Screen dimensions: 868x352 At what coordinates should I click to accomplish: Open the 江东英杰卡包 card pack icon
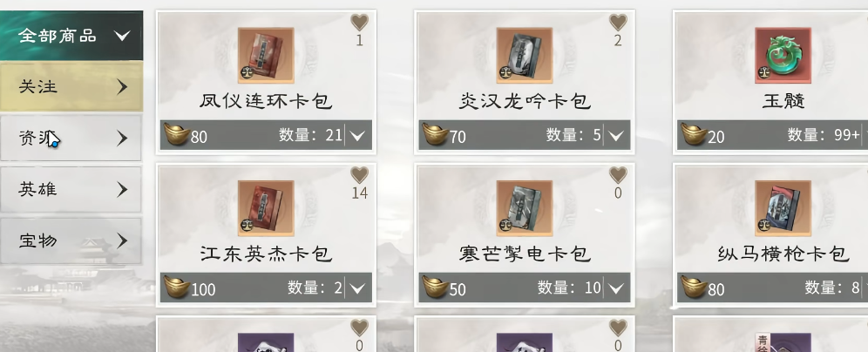coord(266,208)
